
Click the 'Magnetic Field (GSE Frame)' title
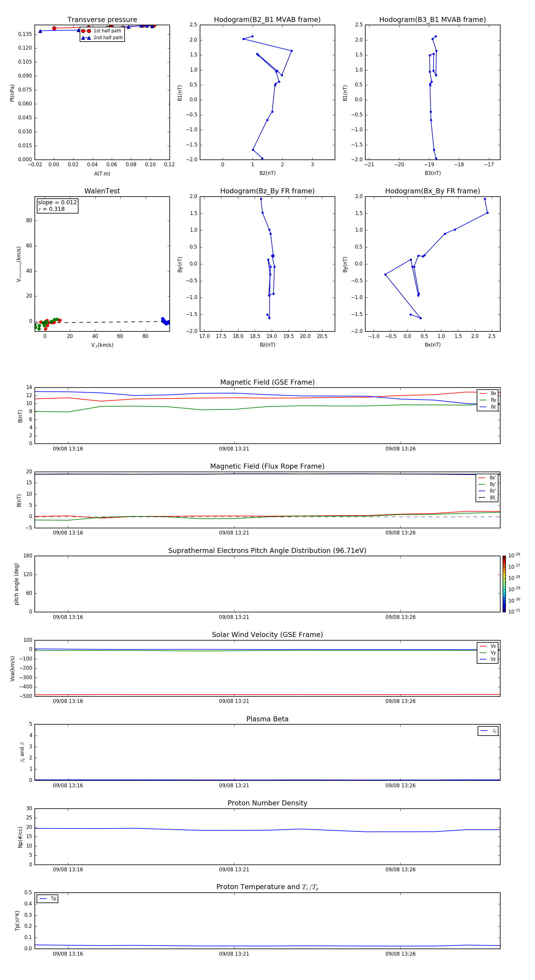click(x=267, y=382)
